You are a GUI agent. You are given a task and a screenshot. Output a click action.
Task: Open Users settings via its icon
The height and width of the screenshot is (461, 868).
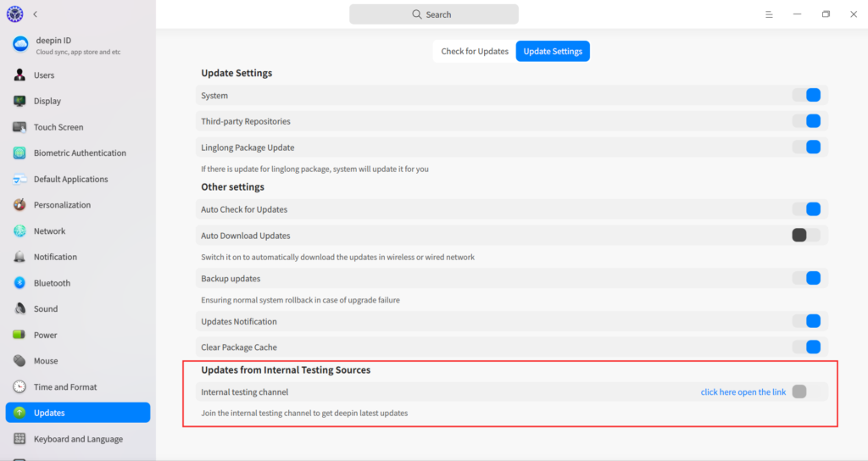19,75
